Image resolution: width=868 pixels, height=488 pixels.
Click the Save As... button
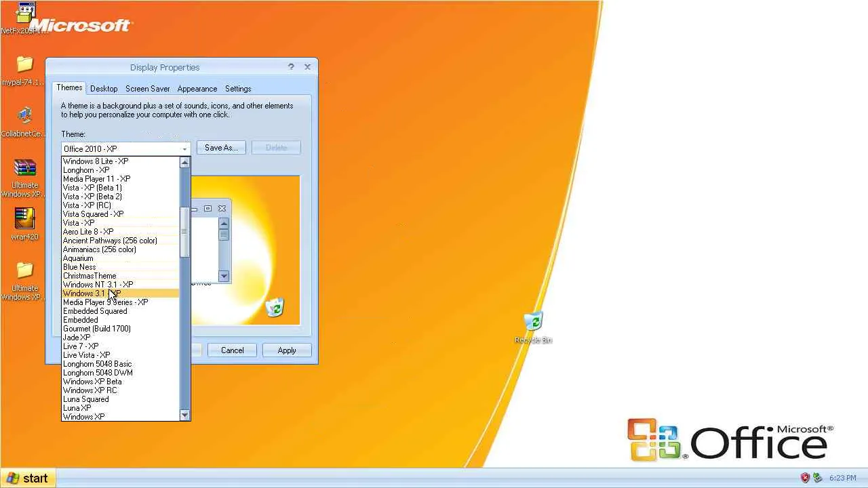(221, 148)
